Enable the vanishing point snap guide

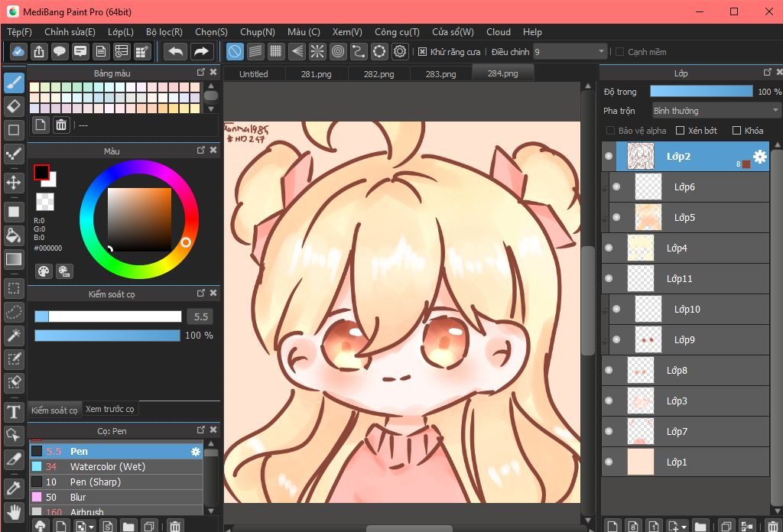pos(297,51)
